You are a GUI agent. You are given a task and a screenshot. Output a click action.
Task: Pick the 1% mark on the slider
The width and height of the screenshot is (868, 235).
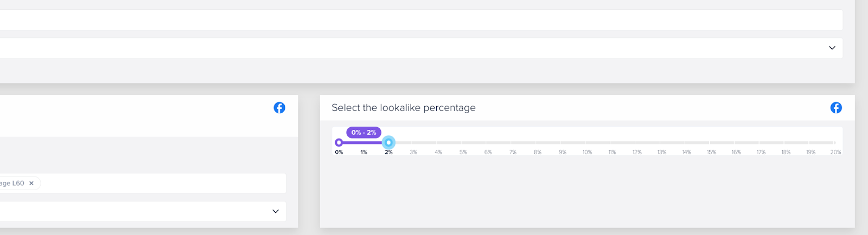click(364, 142)
